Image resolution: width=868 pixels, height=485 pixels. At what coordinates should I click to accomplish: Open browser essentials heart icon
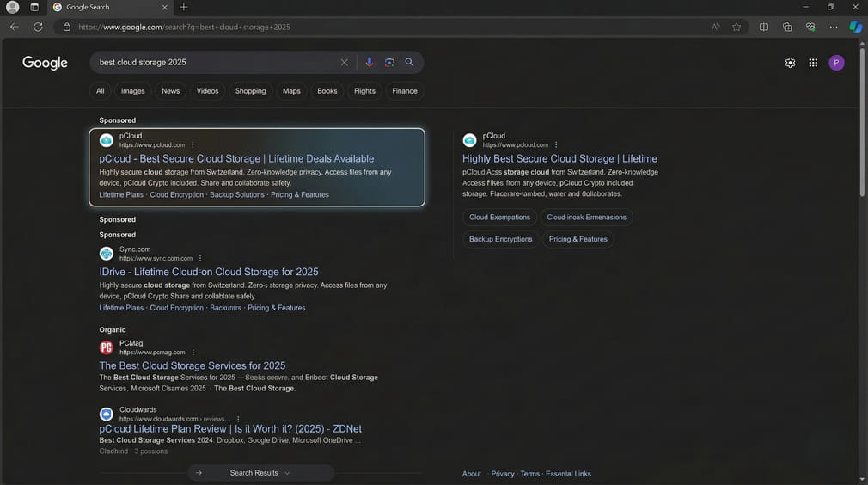coord(810,27)
